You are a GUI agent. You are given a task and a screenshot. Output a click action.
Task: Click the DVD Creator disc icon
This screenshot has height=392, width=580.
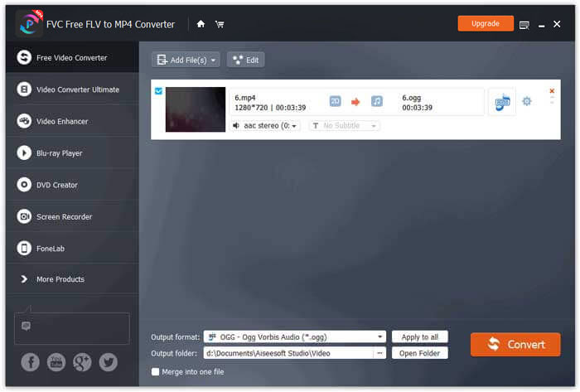tap(24, 185)
